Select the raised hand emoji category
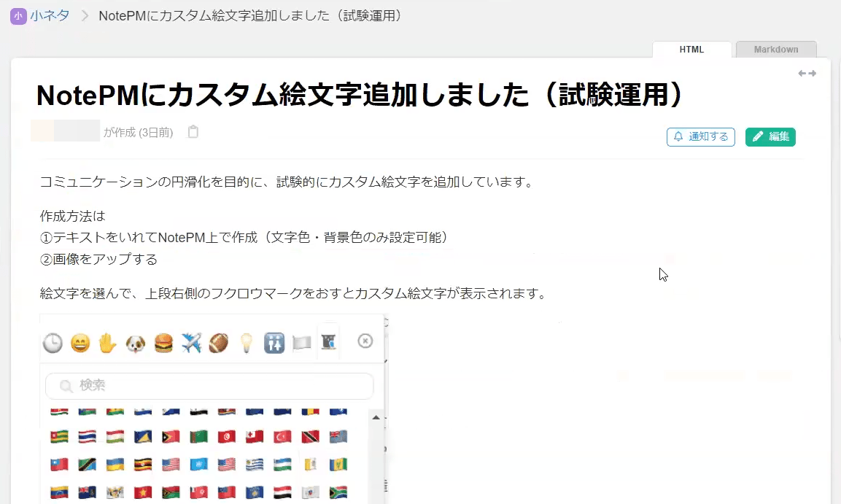The image size is (841, 504). [x=108, y=343]
